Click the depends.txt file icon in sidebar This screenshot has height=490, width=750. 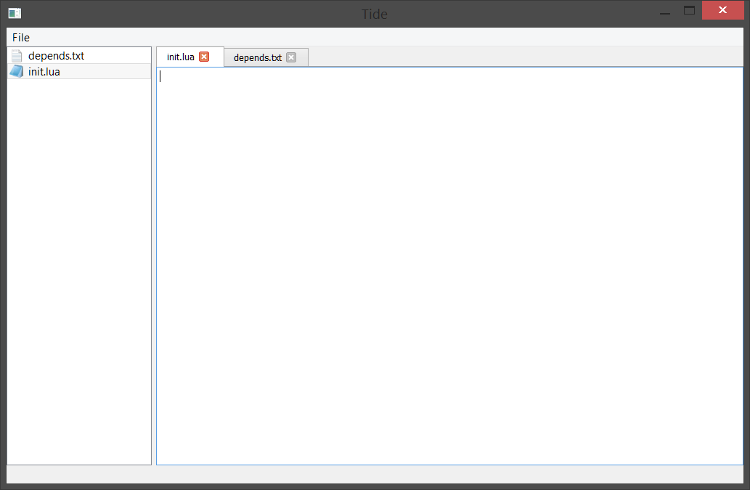click(x=17, y=56)
